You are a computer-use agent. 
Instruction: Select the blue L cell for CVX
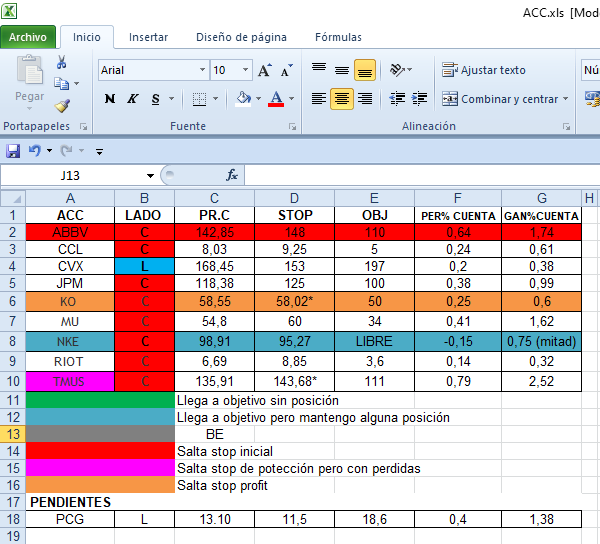(x=144, y=266)
